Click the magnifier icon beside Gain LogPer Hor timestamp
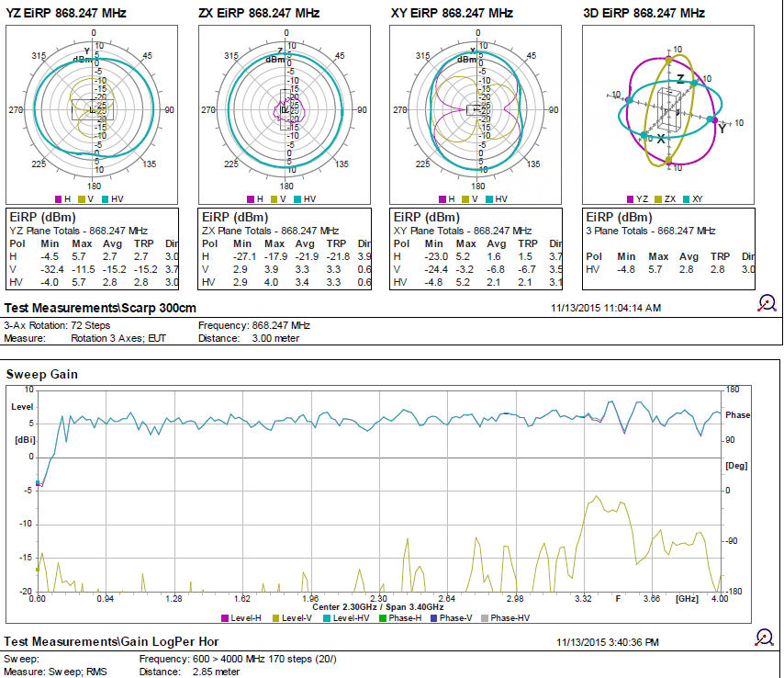 coord(765,637)
